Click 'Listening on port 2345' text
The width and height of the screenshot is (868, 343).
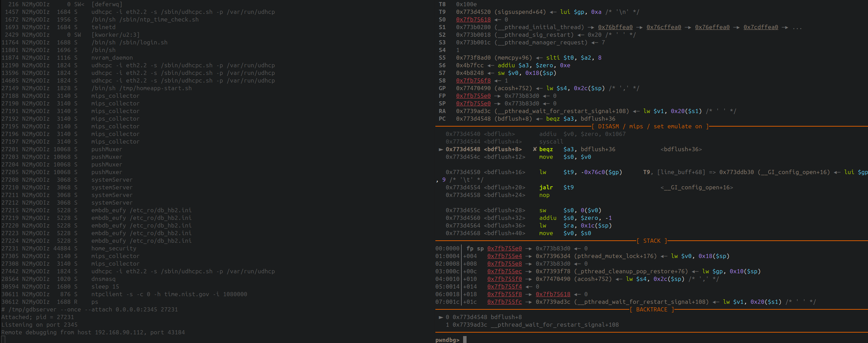39,325
